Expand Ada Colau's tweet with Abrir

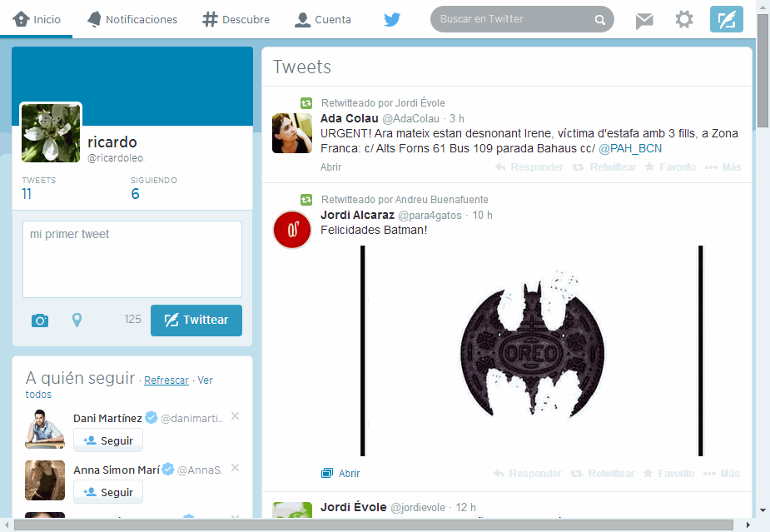(330, 167)
